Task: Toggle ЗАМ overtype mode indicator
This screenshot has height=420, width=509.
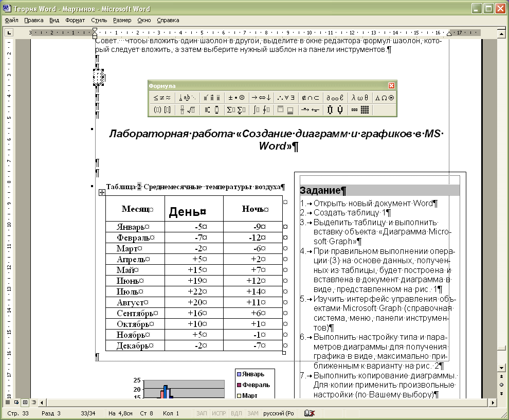Action: pyautogui.click(x=253, y=413)
